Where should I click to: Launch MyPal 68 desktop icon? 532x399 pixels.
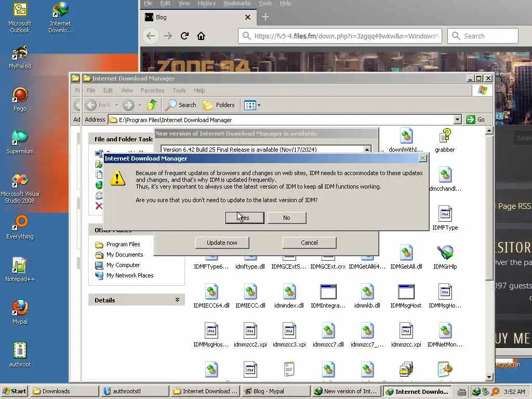pos(20,57)
